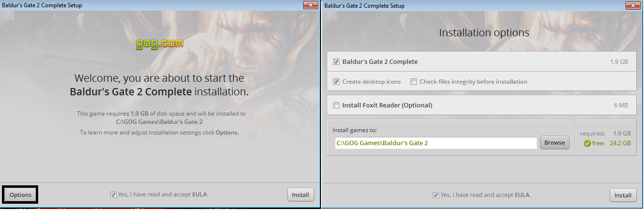The image size is (644, 210).
Task: Untick EULA acceptance in the welcome window
Action: pos(113,195)
